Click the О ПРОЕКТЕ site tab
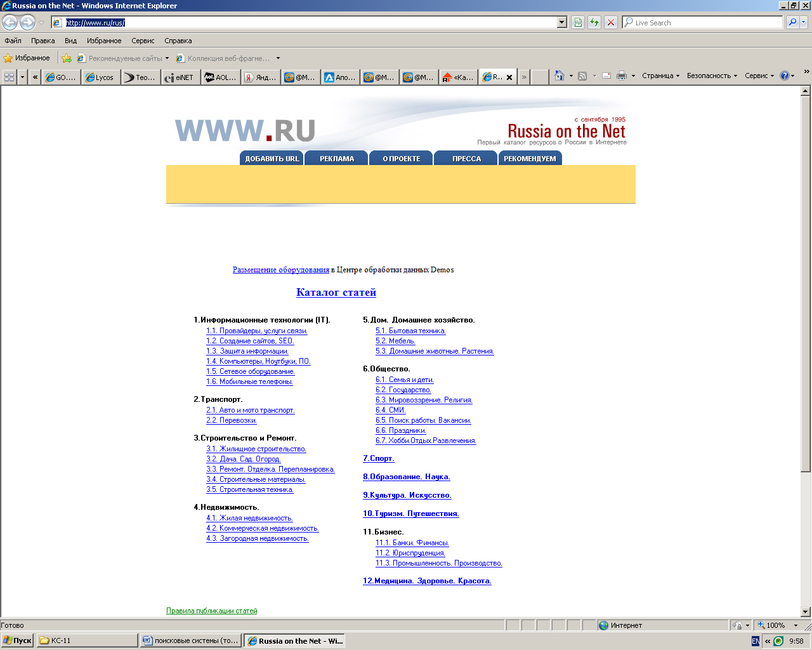The image size is (812, 650). pyautogui.click(x=402, y=158)
